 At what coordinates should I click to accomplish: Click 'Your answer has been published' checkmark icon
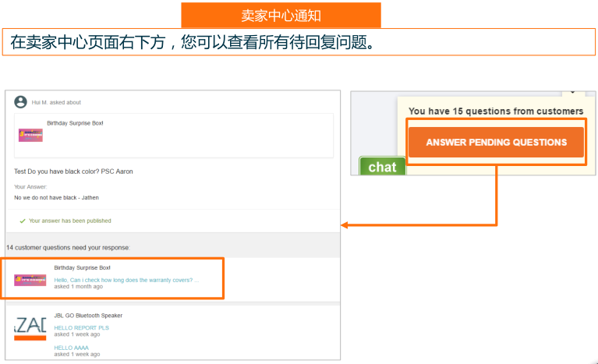(x=23, y=221)
